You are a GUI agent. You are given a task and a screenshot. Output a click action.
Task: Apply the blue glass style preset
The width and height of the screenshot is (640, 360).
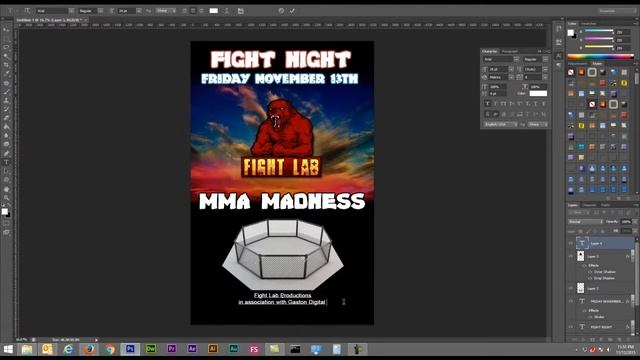[x=613, y=72]
